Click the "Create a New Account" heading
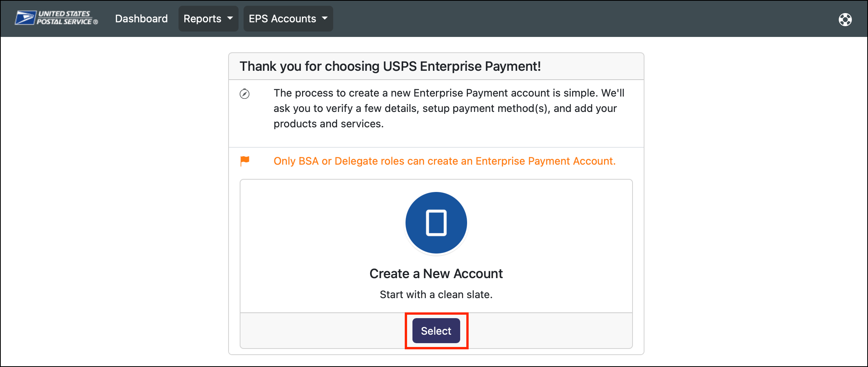The width and height of the screenshot is (868, 367). pos(436,274)
